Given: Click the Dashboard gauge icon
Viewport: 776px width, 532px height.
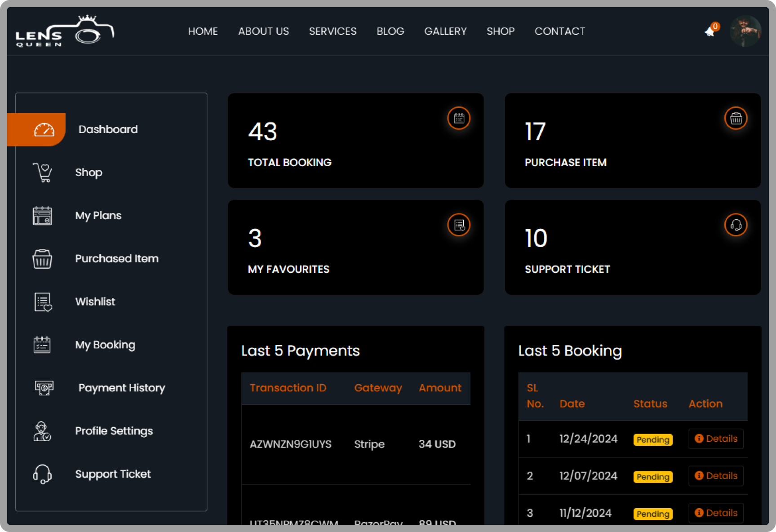Looking at the screenshot, I should pyautogui.click(x=44, y=129).
